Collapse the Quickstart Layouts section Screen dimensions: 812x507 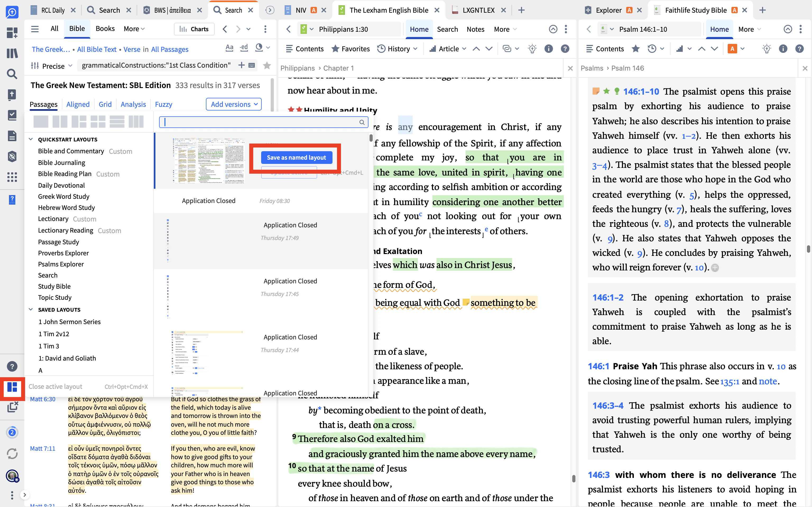pos(31,139)
